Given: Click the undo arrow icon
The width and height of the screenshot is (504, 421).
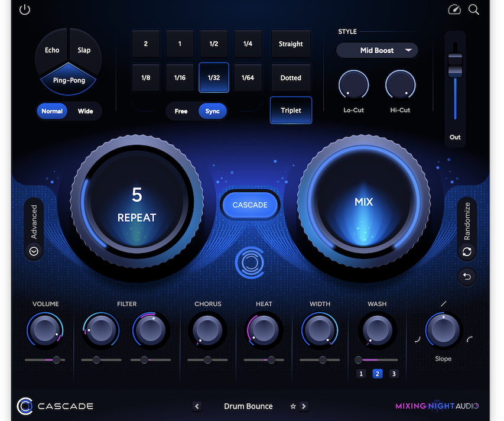Looking at the screenshot, I should coord(467,276).
